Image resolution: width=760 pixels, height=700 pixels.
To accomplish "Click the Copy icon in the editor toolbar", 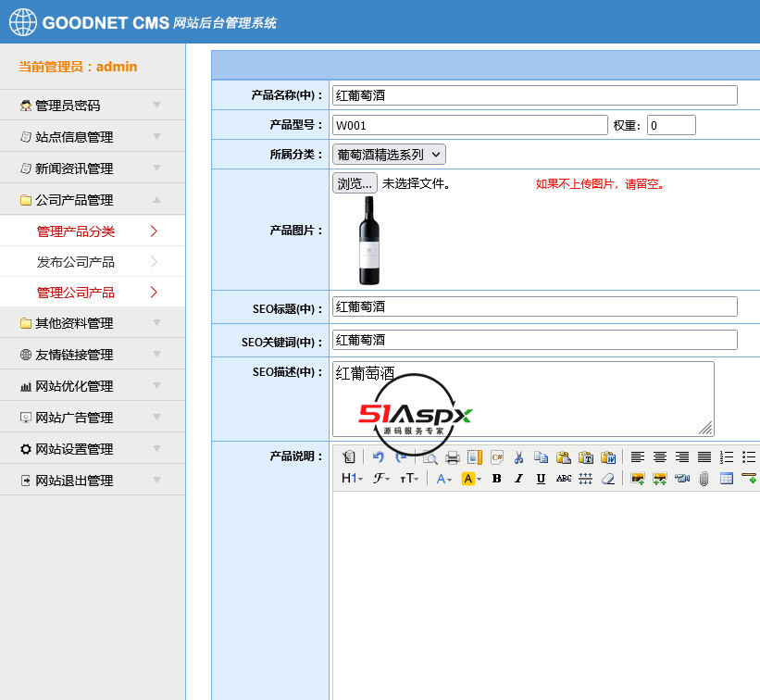I will click(x=540, y=457).
